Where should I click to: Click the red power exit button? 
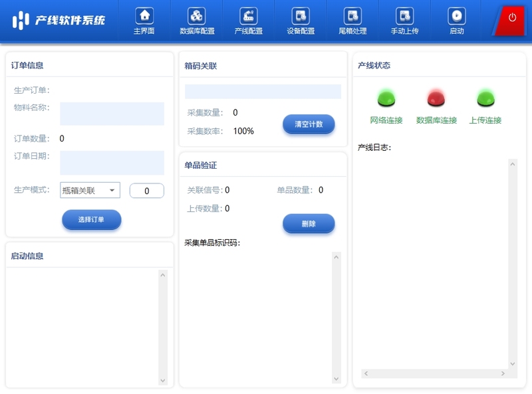coord(510,20)
